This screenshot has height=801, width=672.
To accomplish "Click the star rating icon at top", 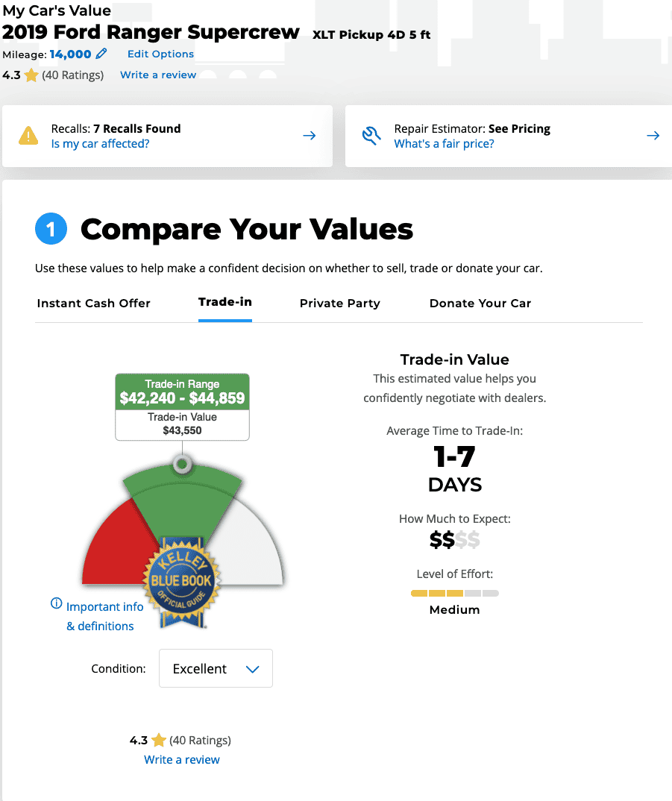I will click(31, 75).
